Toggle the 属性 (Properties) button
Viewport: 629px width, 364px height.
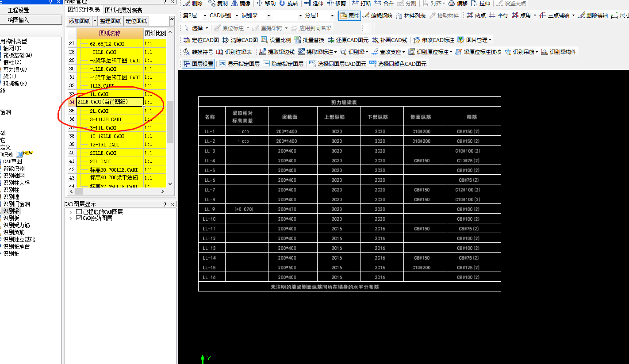pyautogui.click(x=349, y=15)
